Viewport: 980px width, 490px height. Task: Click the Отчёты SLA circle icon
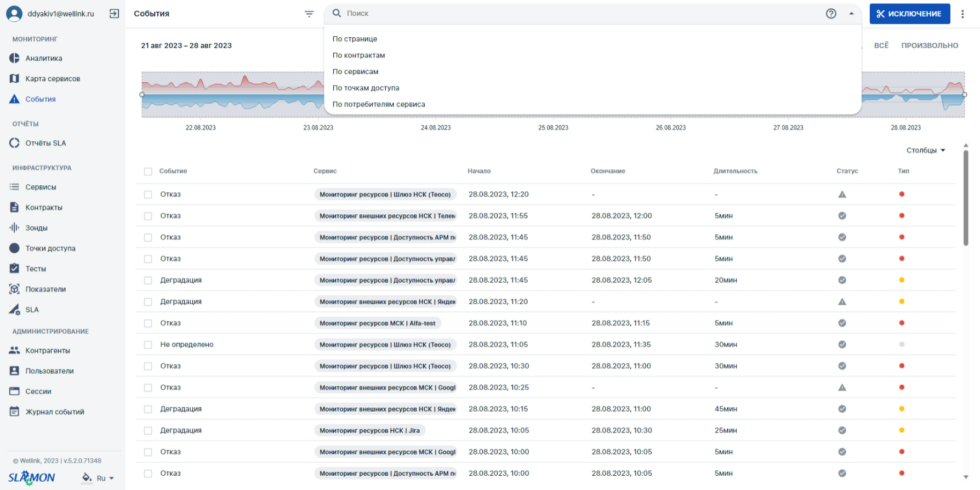[x=14, y=143]
